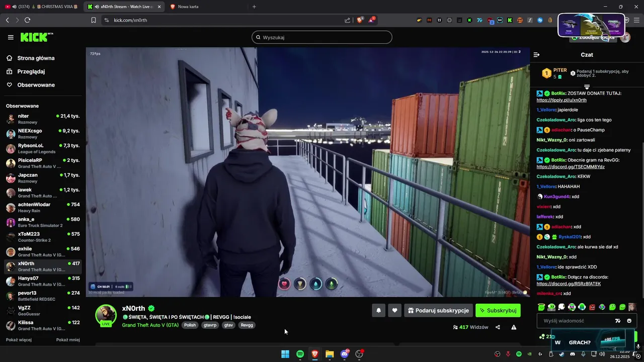Open 7TV emote picker in chat input
The height and width of the screenshot is (362, 644).
618,321
